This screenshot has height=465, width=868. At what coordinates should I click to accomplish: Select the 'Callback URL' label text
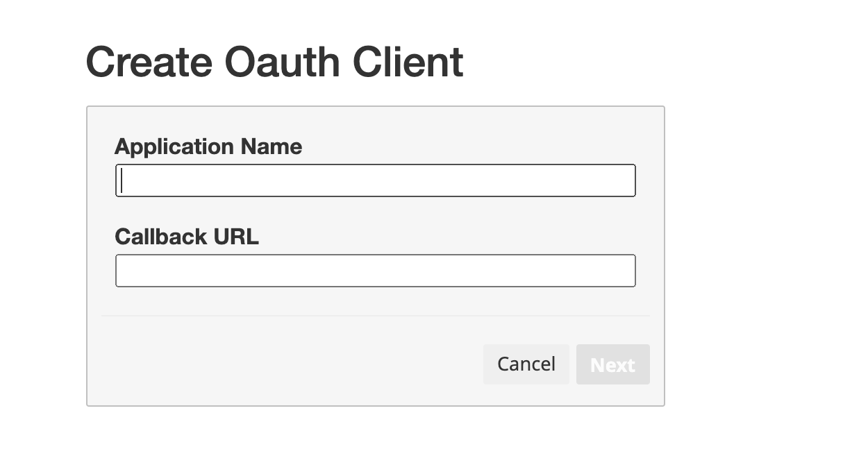187,237
